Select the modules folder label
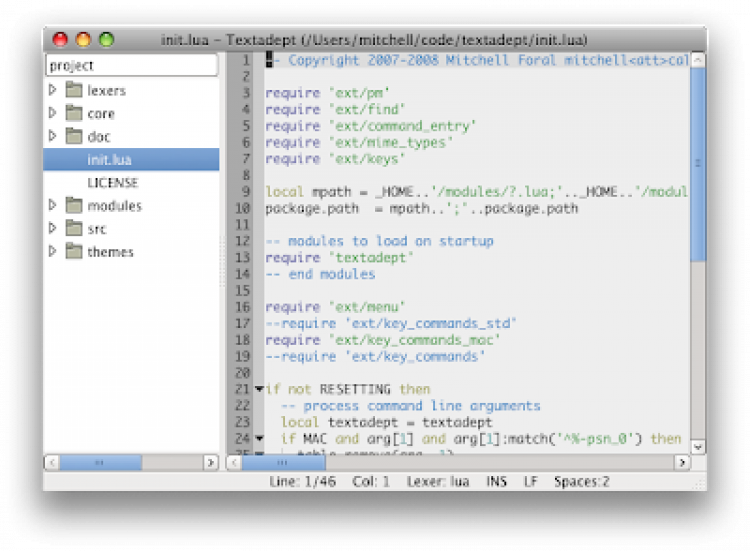Viewport: 750px width, 551px height. (114, 206)
